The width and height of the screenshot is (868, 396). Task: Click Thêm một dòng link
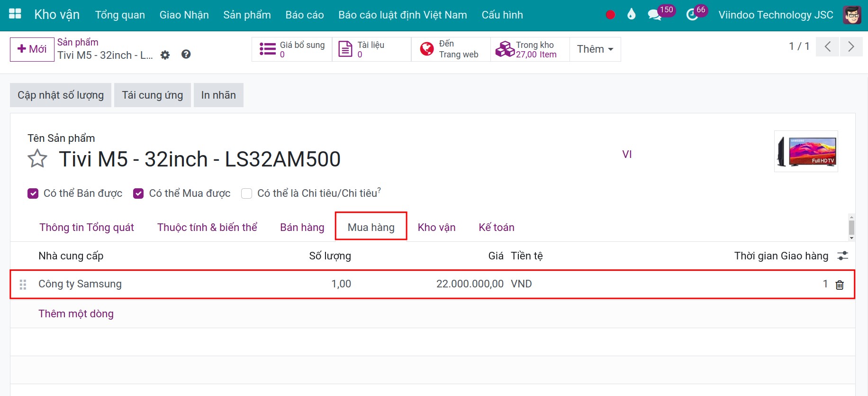pyautogui.click(x=76, y=313)
